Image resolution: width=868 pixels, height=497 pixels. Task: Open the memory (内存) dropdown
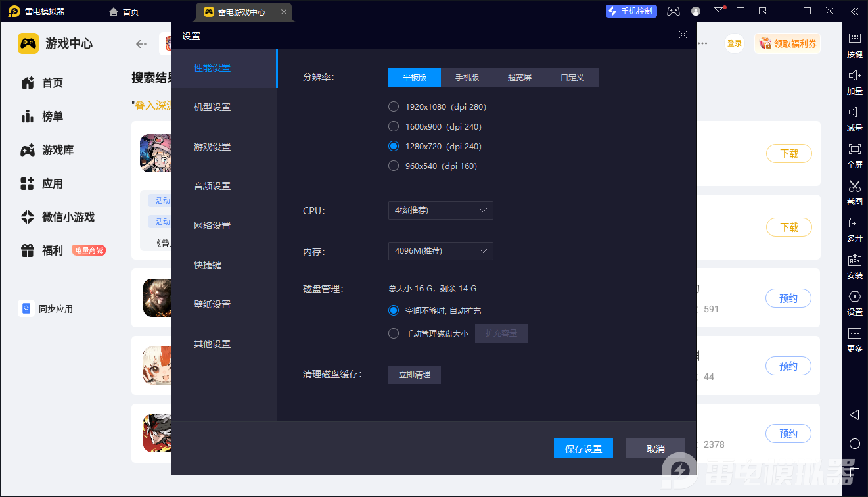440,251
